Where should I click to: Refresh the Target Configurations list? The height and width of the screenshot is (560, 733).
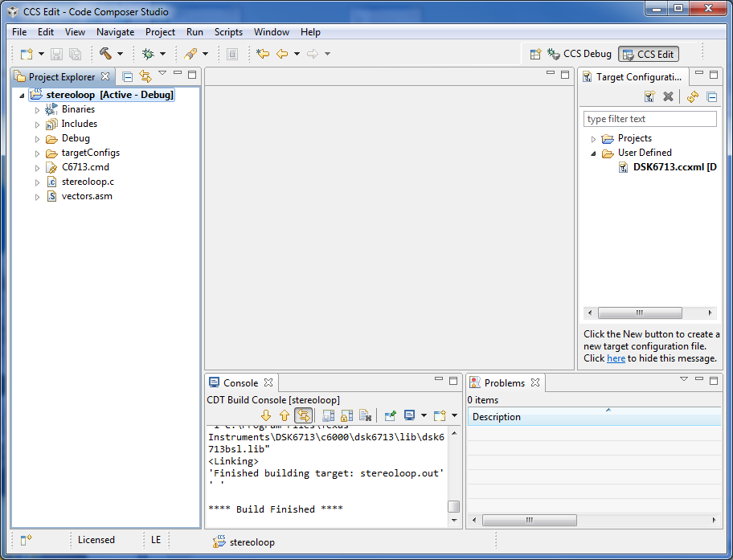pos(693,96)
